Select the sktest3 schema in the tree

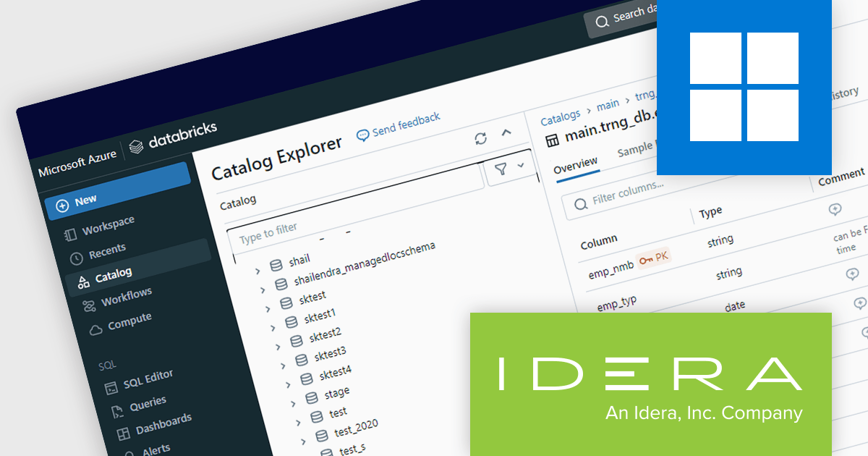[x=330, y=355]
